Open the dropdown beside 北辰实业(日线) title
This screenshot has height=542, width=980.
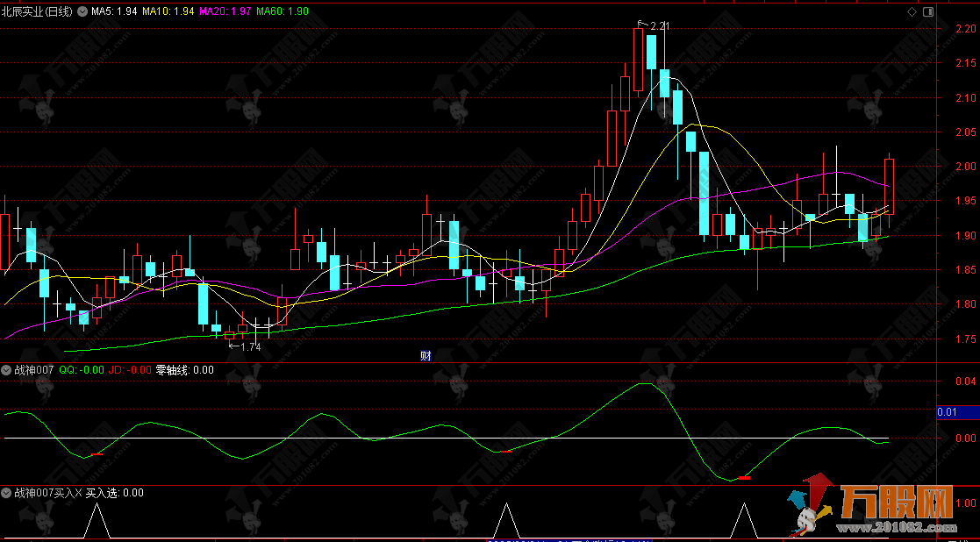[x=82, y=11]
